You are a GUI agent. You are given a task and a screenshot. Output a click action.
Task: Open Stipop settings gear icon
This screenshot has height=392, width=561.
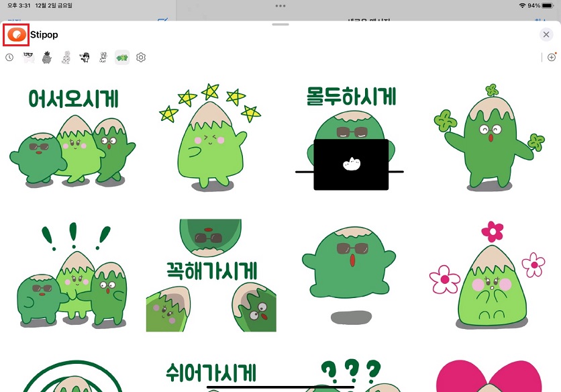click(141, 57)
